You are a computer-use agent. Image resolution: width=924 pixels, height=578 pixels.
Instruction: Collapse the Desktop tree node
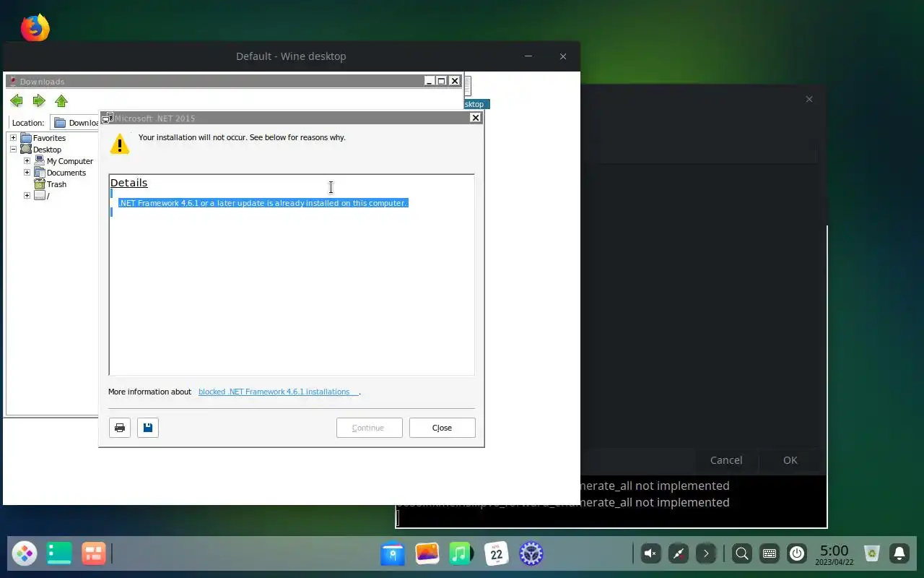tap(13, 150)
